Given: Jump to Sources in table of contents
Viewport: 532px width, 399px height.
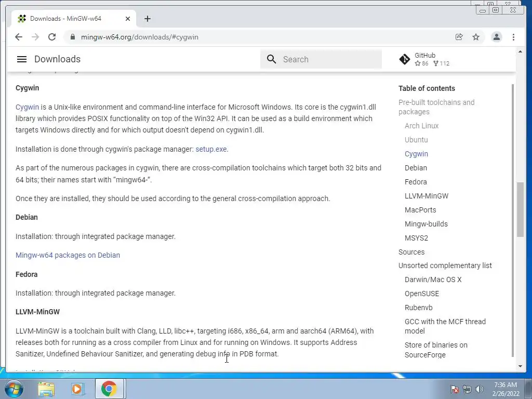Looking at the screenshot, I should tap(411, 252).
